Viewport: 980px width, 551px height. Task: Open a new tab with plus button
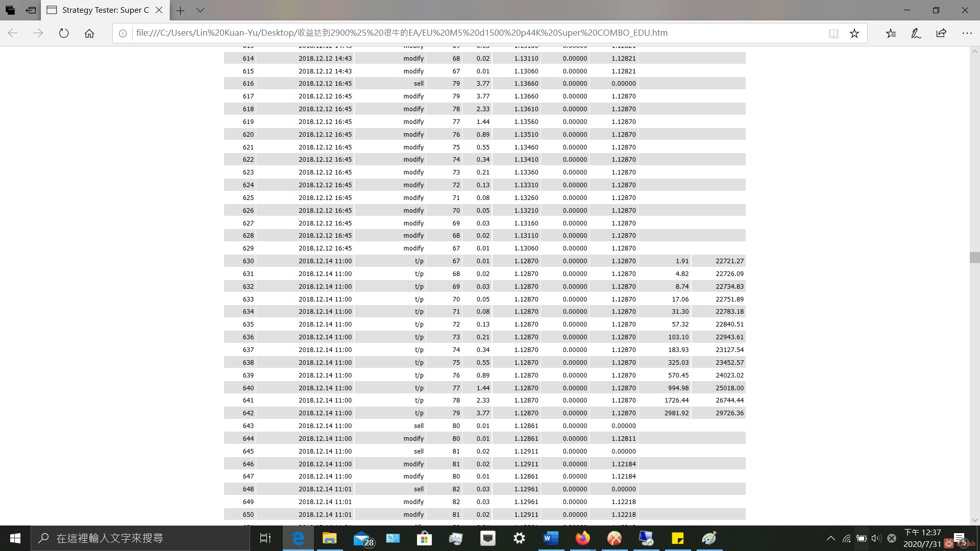180,10
